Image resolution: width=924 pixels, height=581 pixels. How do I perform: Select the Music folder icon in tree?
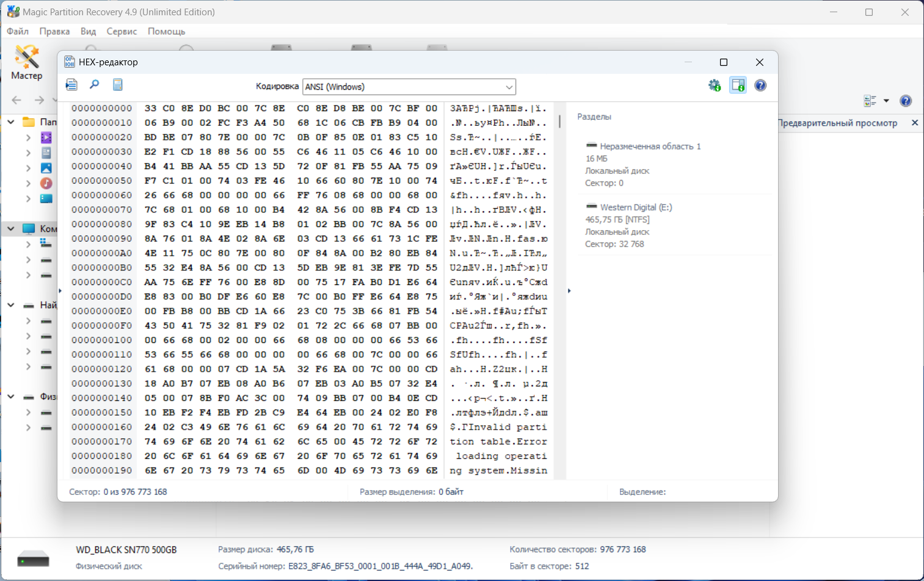[x=46, y=183]
